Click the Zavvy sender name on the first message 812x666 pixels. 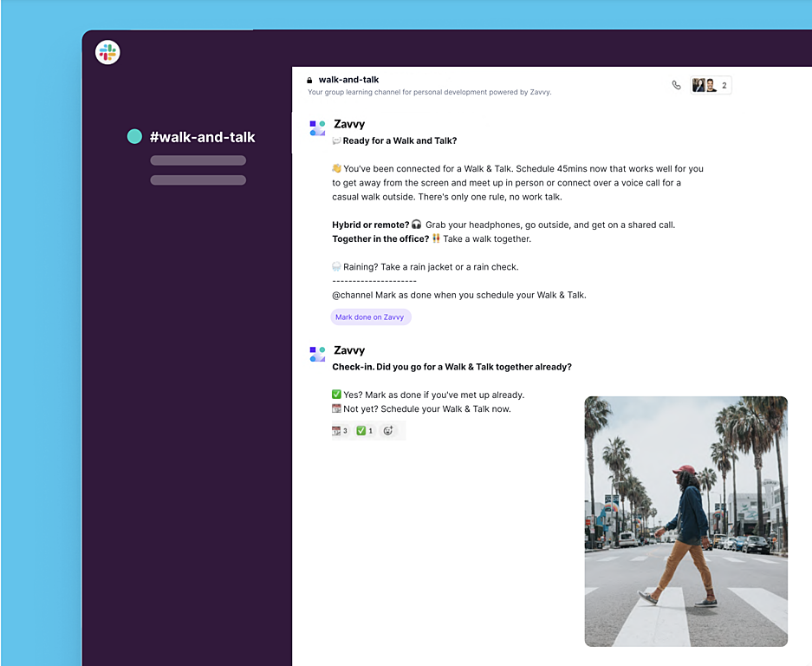click(x=350, y=123)
